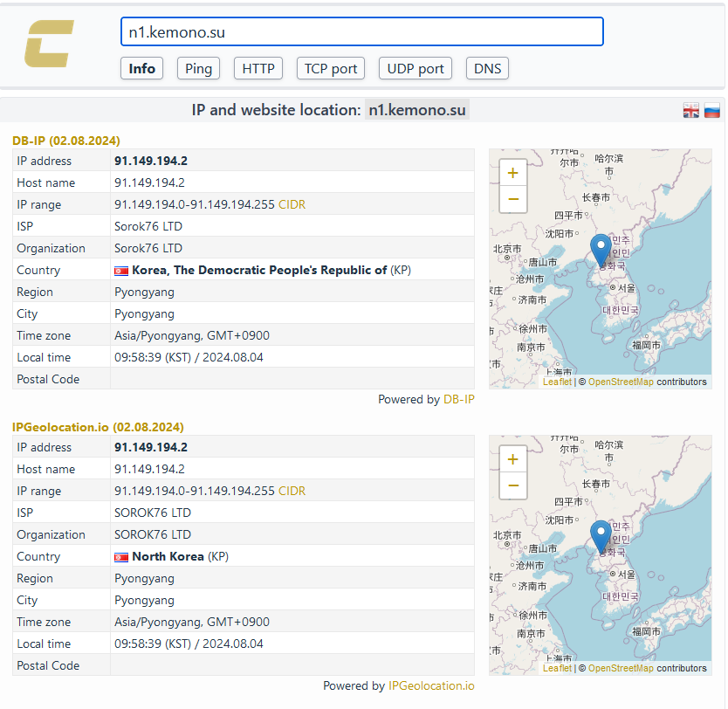Open the OpenStreetMap link on the IPGeolocation.io map
The image size is (728, 709).
tap(621, 668)
